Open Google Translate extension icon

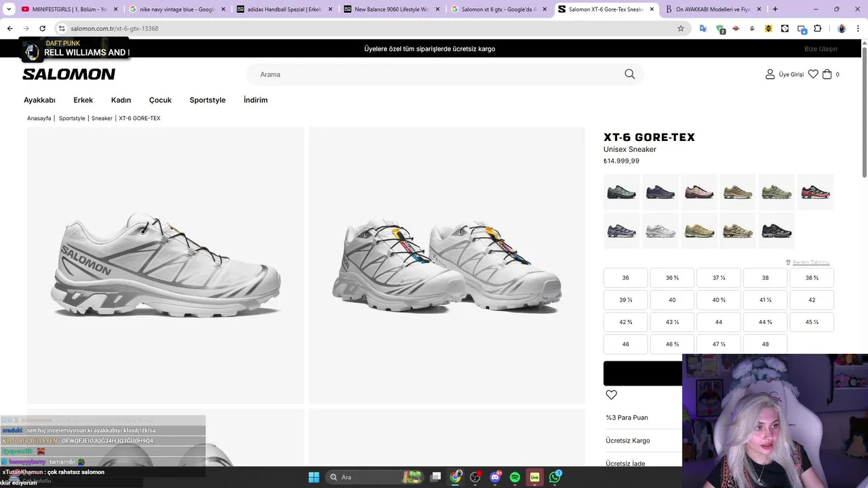click(703, 28)
